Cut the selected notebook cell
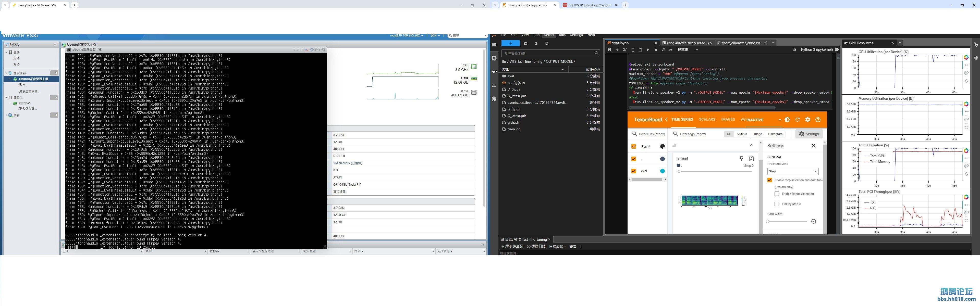 click(625, 50)
